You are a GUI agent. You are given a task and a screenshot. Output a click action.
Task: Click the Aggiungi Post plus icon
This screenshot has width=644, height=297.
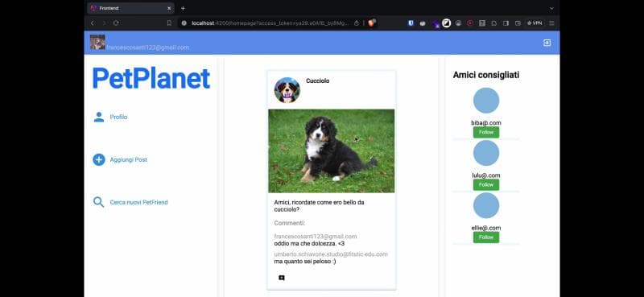[x=98, y=160]
